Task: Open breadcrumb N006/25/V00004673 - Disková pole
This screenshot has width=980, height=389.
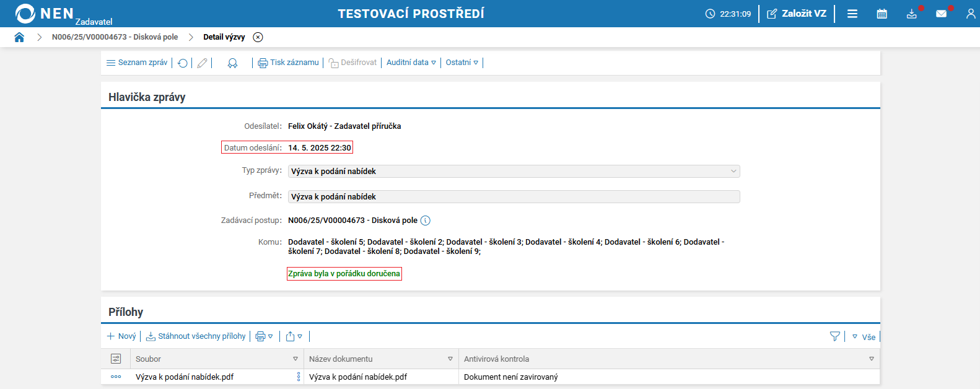Action: [115, 37]
